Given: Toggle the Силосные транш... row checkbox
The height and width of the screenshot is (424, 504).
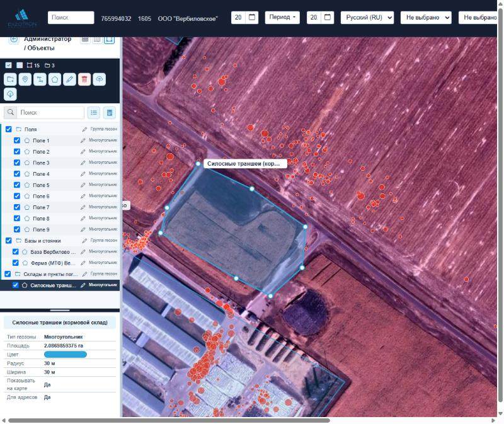Looking at the screenshot, I should [x=15, y=285].
